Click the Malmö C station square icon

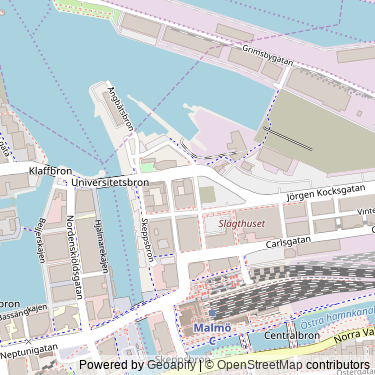(212, 313)
